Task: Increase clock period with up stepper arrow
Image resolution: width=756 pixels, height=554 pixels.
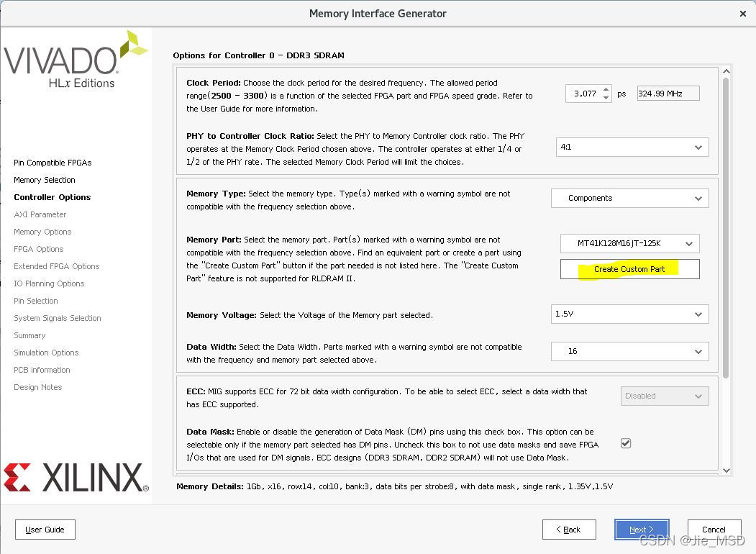Action: coord(606,89)
